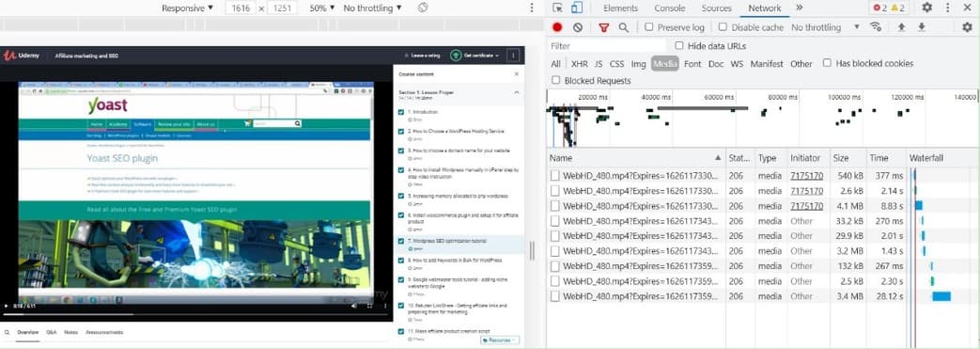Go to the Udemy logo home
This screenshot has width=980, height=349.
22,56
